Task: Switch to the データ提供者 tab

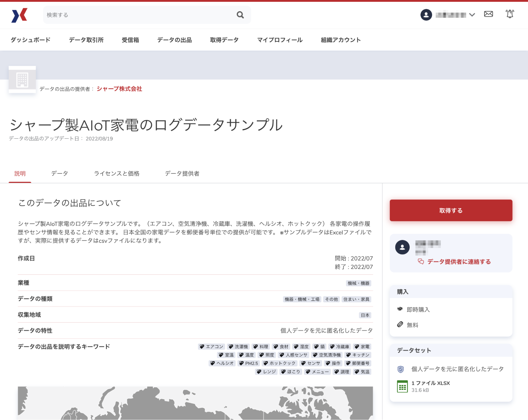Action: coord(182,173)
